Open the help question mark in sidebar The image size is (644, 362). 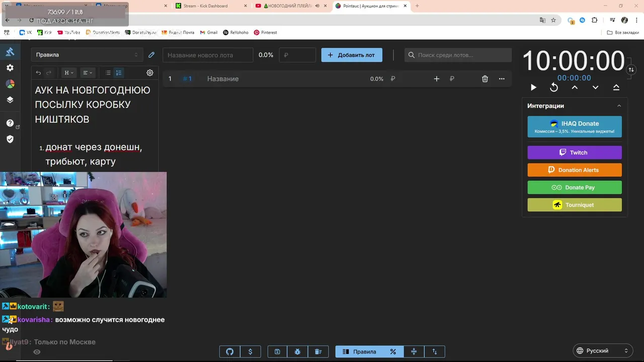pyautogui.click(x=10, y=123)
